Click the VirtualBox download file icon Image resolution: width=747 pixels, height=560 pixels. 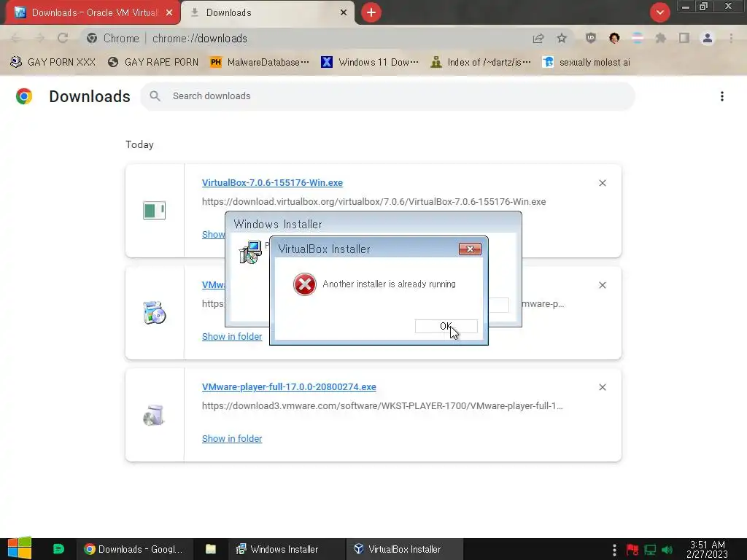pyautogui.click(x=154, y=211)
